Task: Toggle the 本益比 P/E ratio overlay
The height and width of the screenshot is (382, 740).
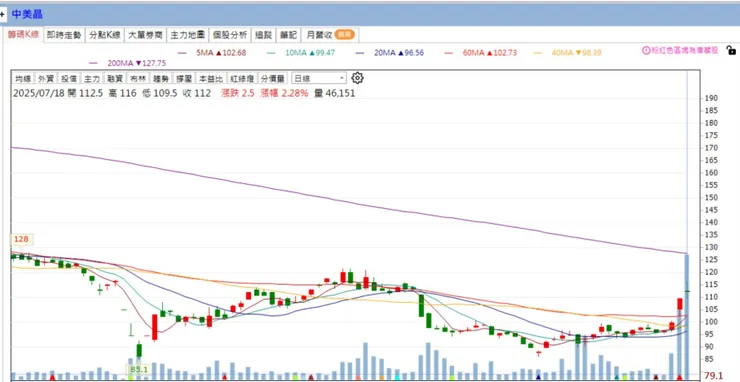Action: (x=210, y=78)
